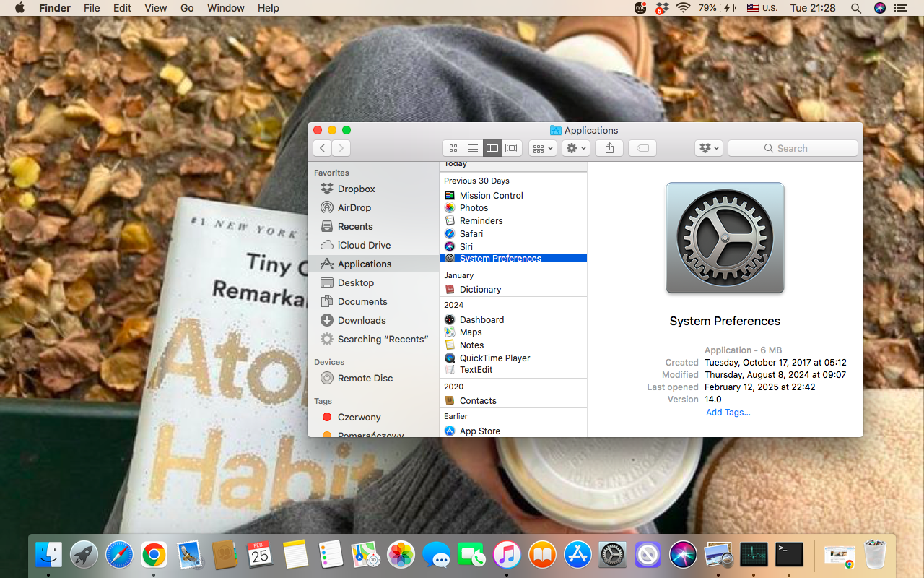
Task: Switch to list view in the toolbar
Action: click(x=473, y=148)
